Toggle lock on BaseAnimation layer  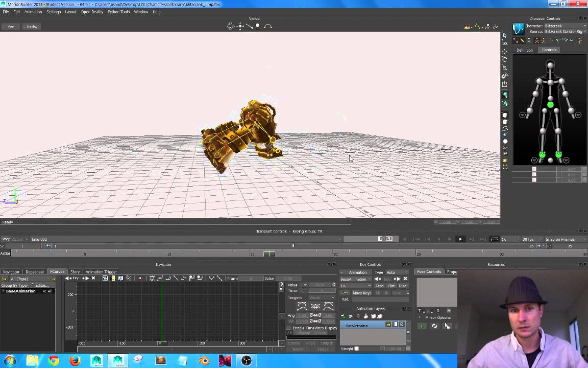point(388,325)
